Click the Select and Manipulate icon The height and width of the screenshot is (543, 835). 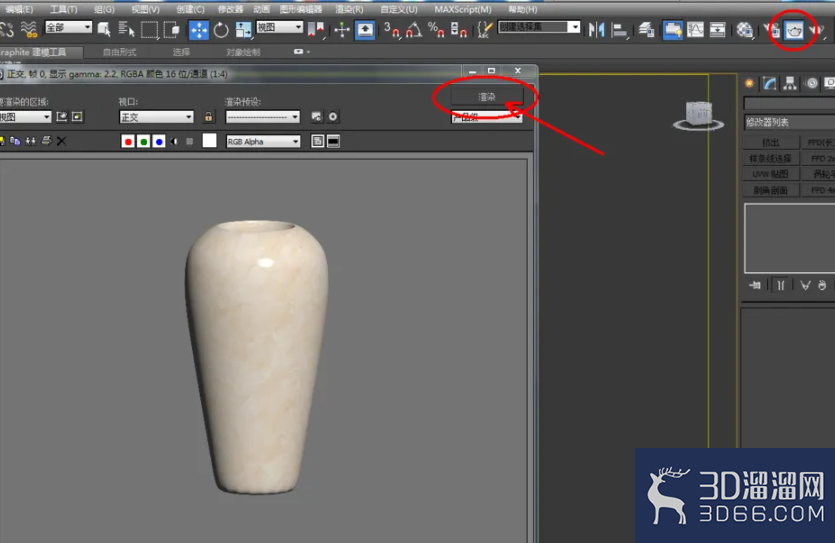coord(341,30)
